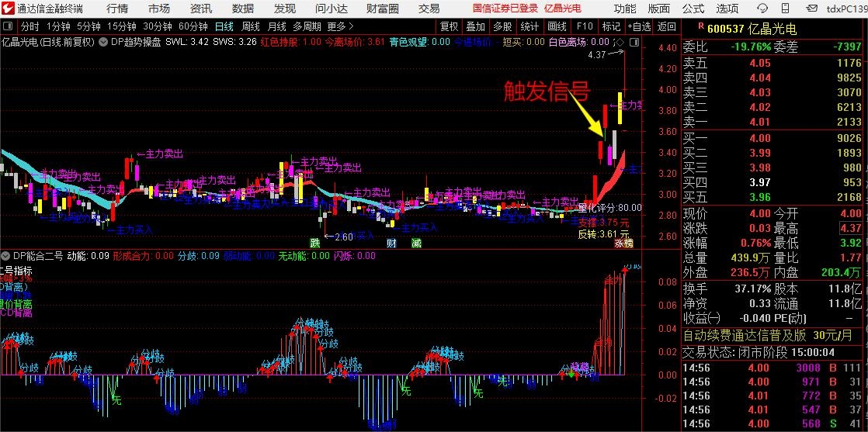This screenshot has height=432, width=868.
Task: Open the 市场 menu
Action: point(159,9)
